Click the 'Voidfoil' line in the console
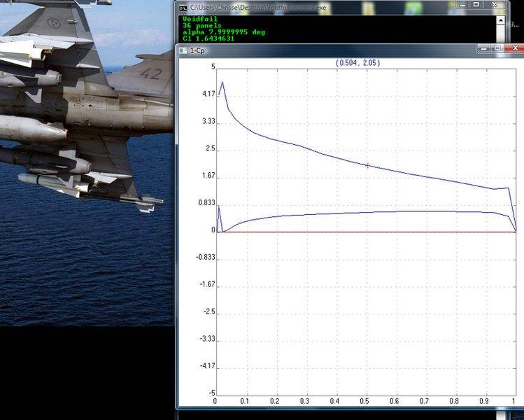 pyautogui.click(x=200, y=19)
